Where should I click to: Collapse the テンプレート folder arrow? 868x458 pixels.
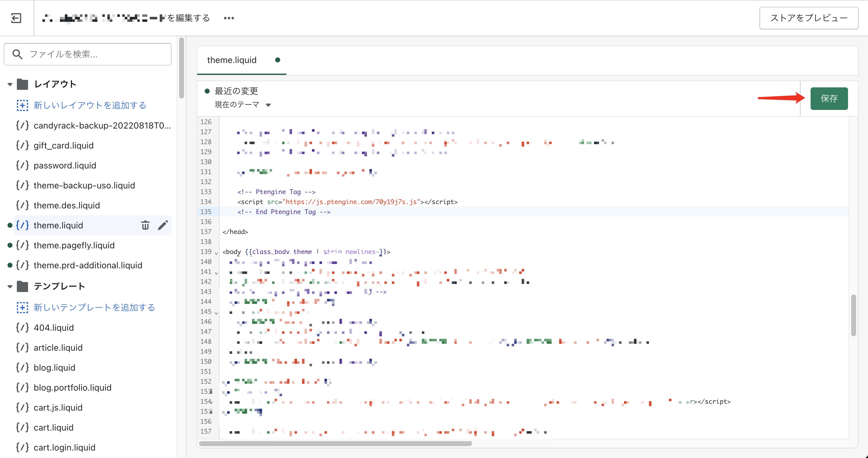(x=10, y=286)
